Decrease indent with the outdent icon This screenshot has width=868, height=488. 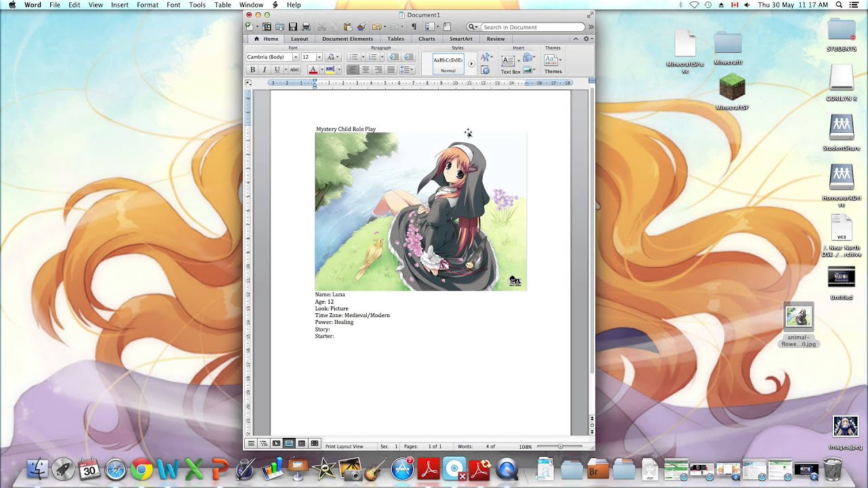(x=394, y=57)
